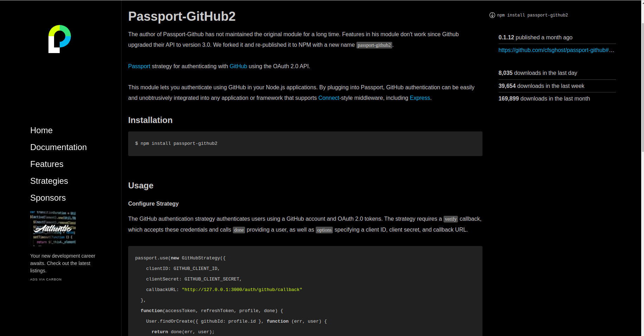Click the callbackURL string in the code sample
The image size is (644, 336).
[x=242, y=290]
